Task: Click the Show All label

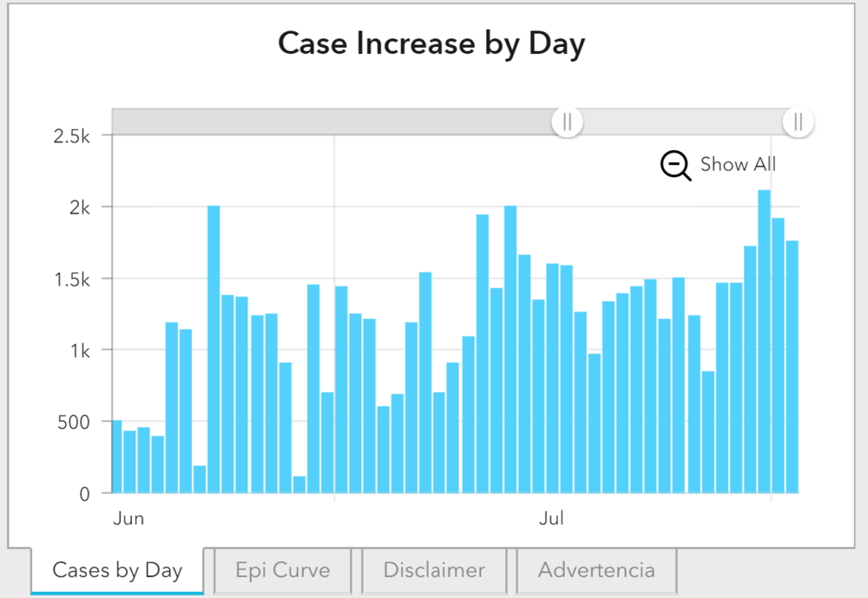Action: [738, 164]
